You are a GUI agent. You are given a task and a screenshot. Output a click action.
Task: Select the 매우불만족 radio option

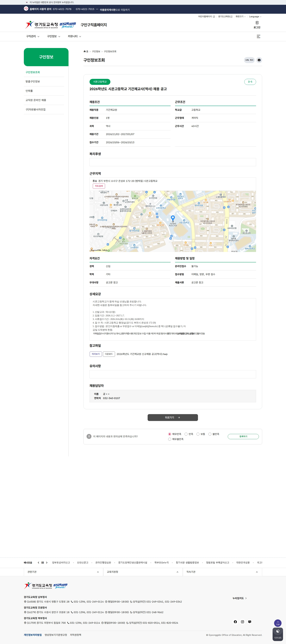[170, 439]
